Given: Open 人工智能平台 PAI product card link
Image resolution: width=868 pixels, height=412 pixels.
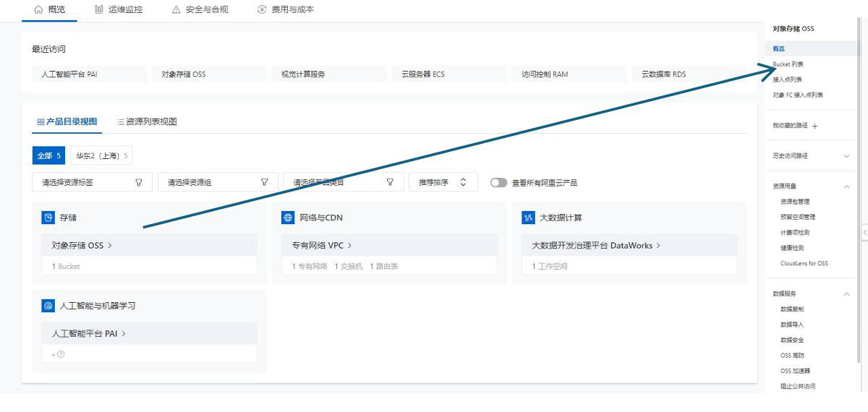Looking at the screenshot, I should [89, 334].
